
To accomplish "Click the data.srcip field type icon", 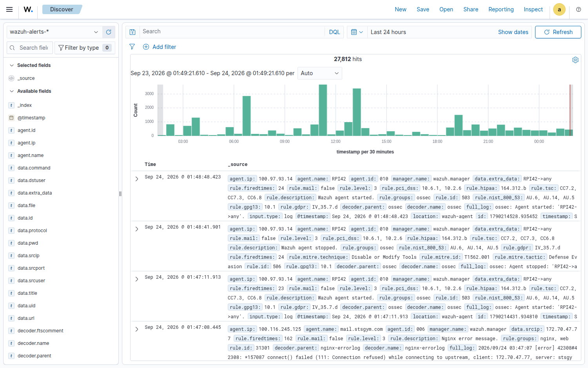I will point(11,256).
